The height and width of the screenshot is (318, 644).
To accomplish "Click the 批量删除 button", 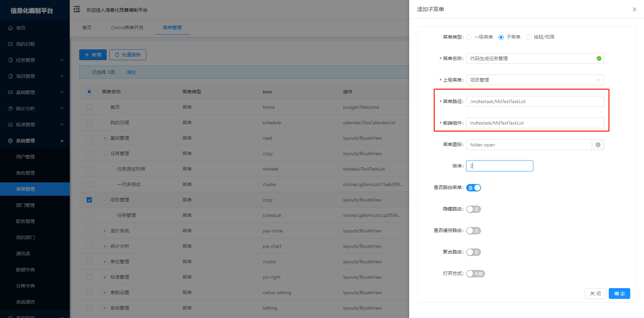I will click(128, 55).
